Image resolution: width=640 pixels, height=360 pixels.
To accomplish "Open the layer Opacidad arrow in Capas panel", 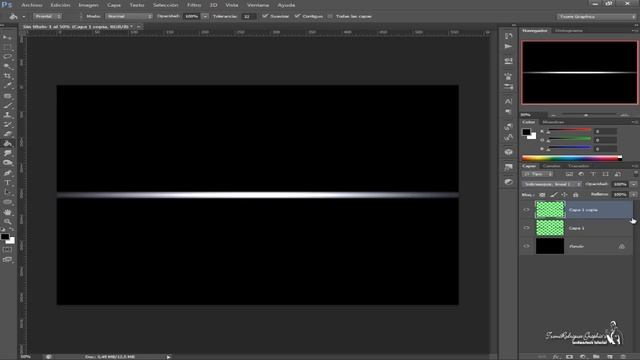I will point(633,184).
